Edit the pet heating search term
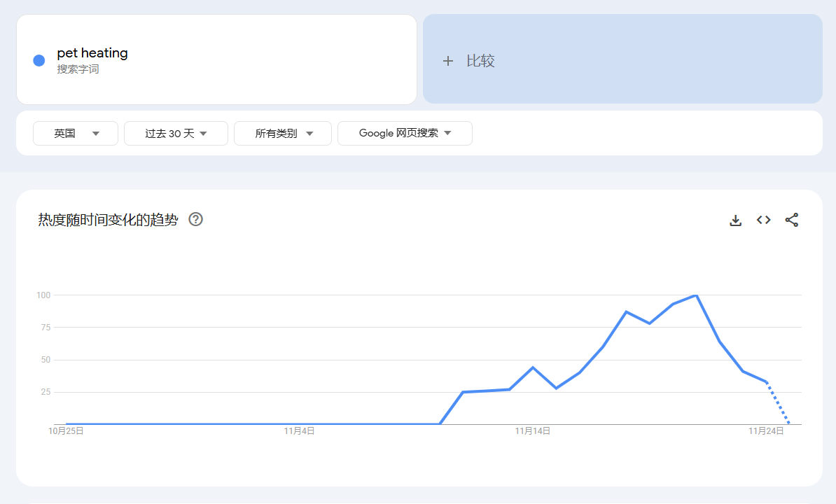 pos(92,53)
